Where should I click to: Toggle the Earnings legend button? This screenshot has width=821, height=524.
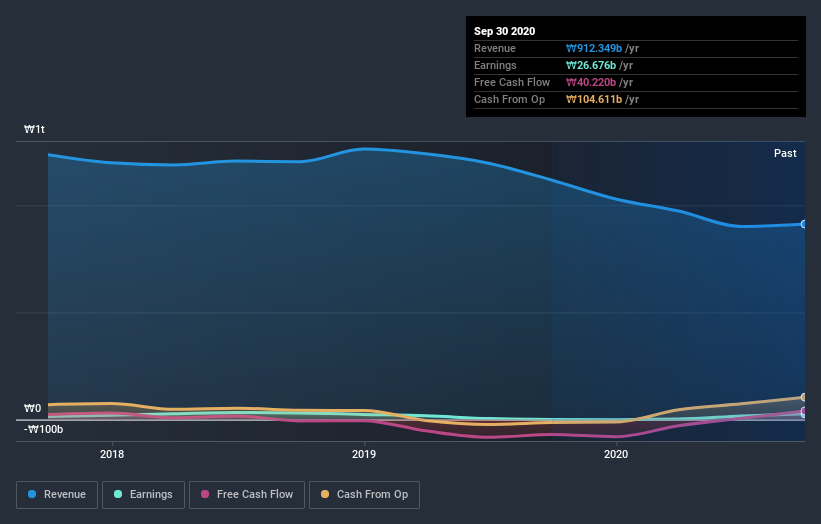point(143,495)
